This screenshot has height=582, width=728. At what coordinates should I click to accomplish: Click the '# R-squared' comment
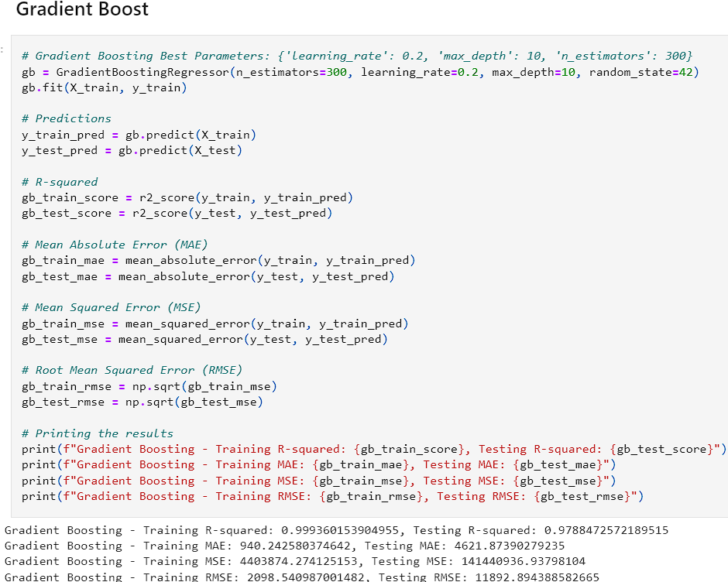tap(60, 182)
